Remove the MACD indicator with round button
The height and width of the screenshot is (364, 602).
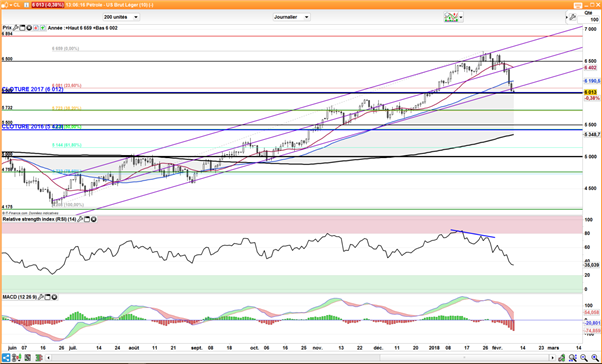click(55, 297)
